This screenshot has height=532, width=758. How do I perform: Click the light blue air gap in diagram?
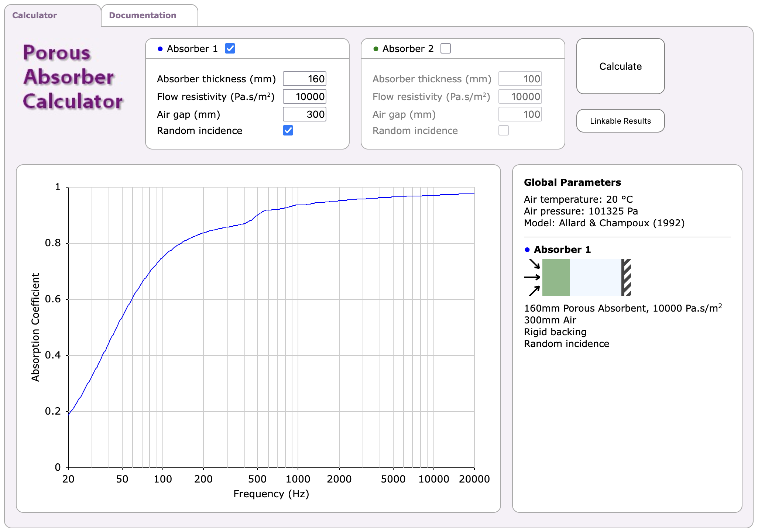[595, 277]
